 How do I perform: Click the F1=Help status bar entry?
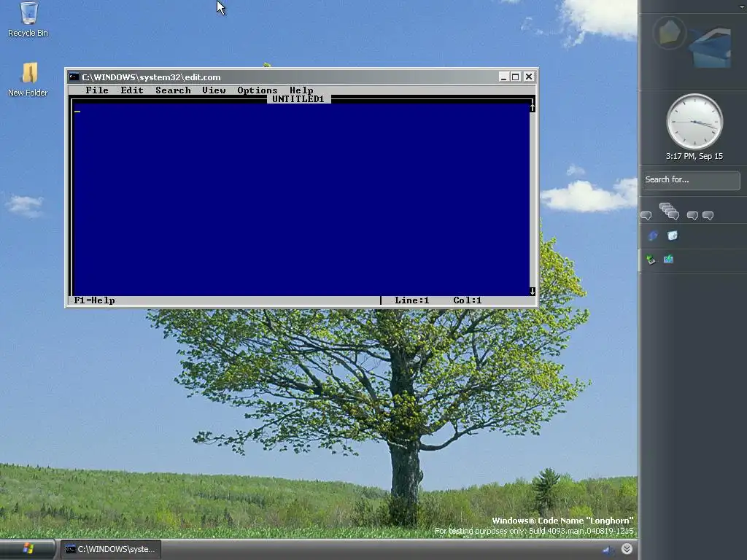[94, 300]
